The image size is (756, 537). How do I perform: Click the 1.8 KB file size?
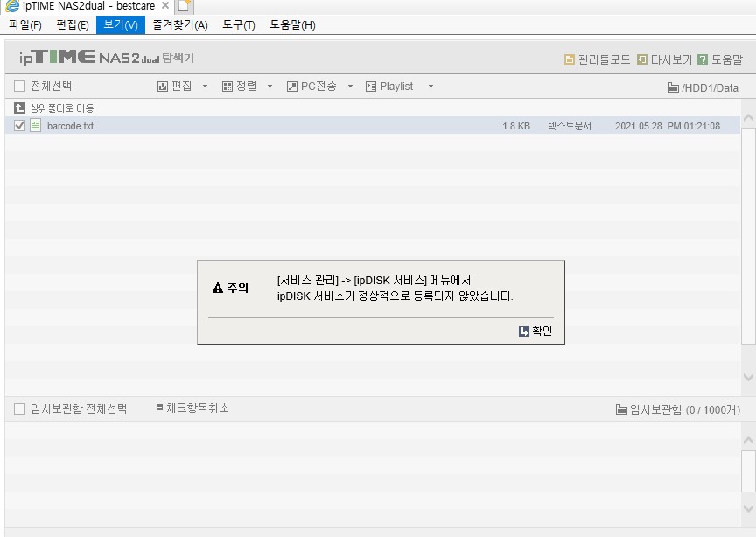pyautogui.click(x=516, y=126)
